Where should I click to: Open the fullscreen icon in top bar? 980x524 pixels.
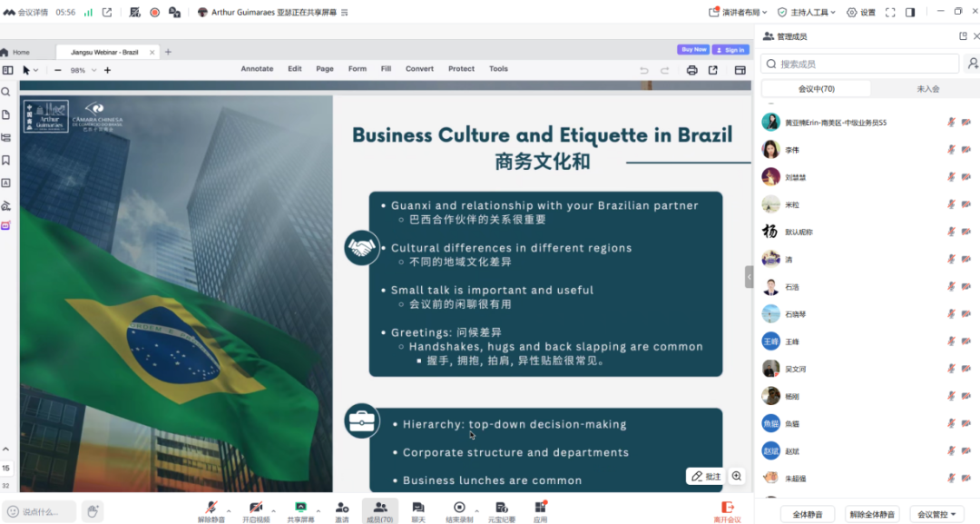(890, 12)
